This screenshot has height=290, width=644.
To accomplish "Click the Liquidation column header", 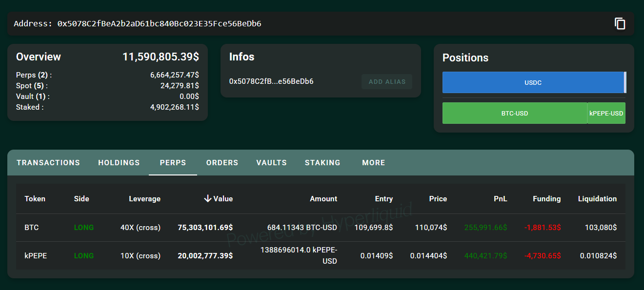I will click(x=597, y=198).
